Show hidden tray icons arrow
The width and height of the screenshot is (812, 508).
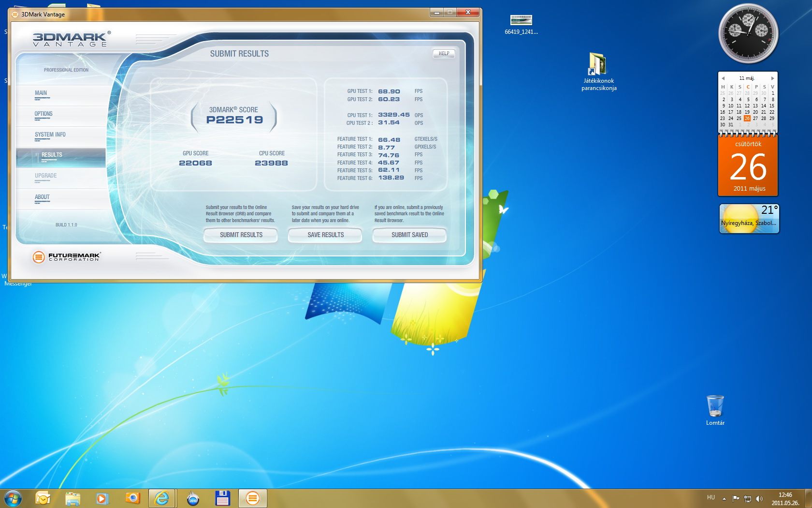pos(724,498)
